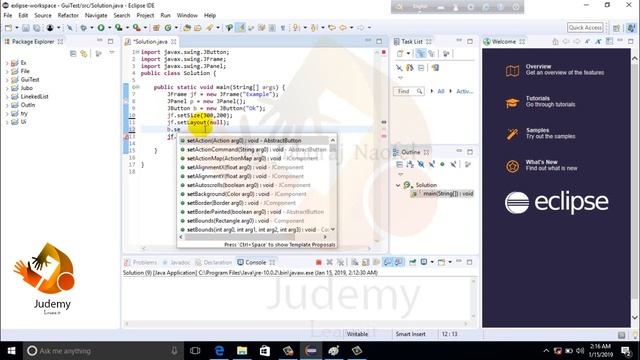The image size is (640, 360).
Task: Toggle Show Console on standard output change
Action: (387, 262)
